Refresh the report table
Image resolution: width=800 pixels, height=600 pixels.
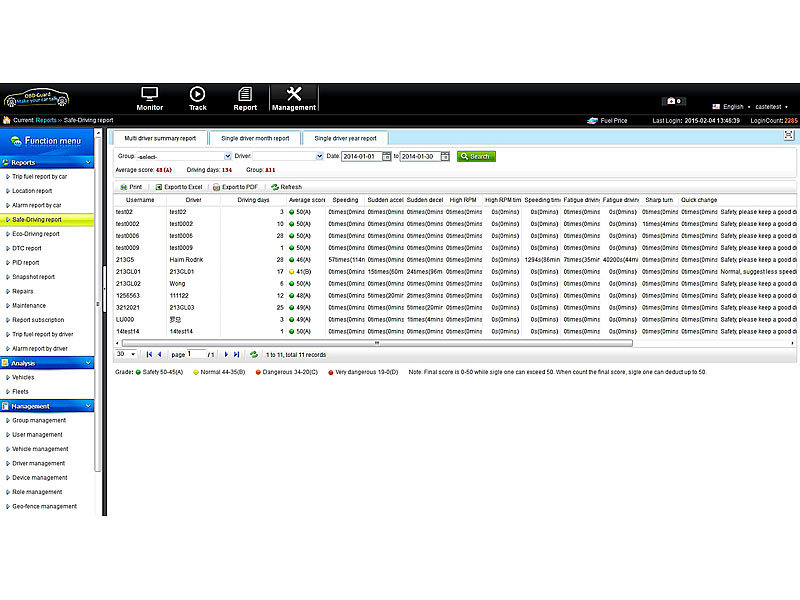(x=286, y=187)
